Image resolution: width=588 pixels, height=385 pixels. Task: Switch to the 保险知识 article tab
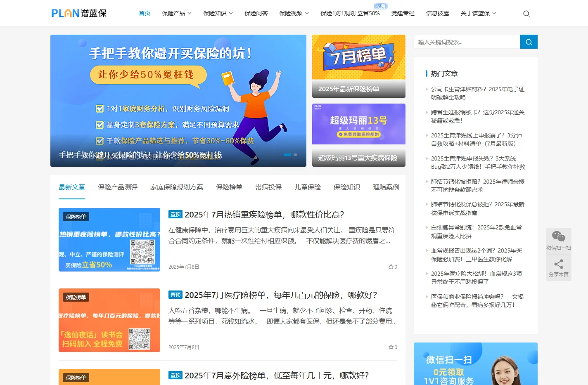[347, 187]
